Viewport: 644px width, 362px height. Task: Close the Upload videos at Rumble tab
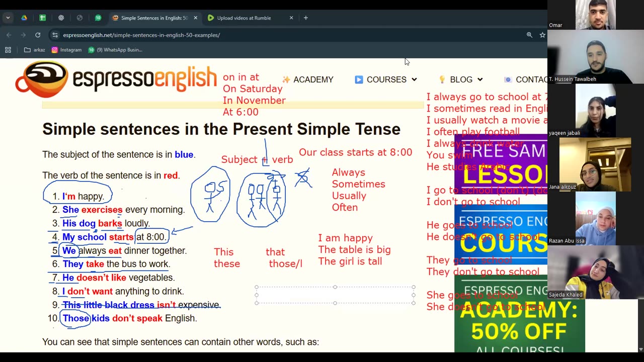tap(291, 18)
